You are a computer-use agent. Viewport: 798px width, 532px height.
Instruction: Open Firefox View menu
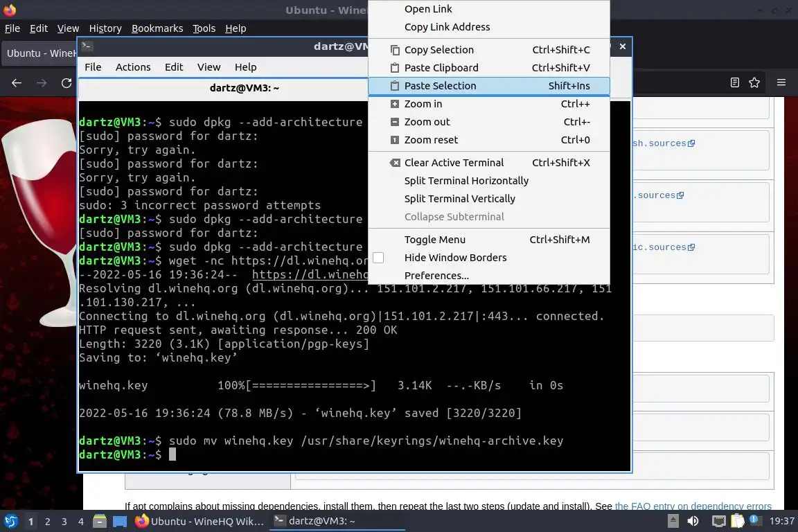(x=68, y=28)
